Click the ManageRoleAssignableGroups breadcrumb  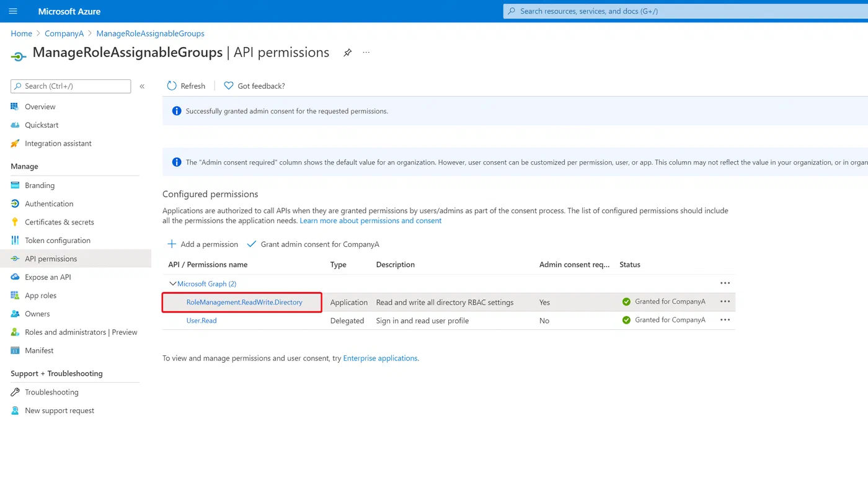click(150, 33)
